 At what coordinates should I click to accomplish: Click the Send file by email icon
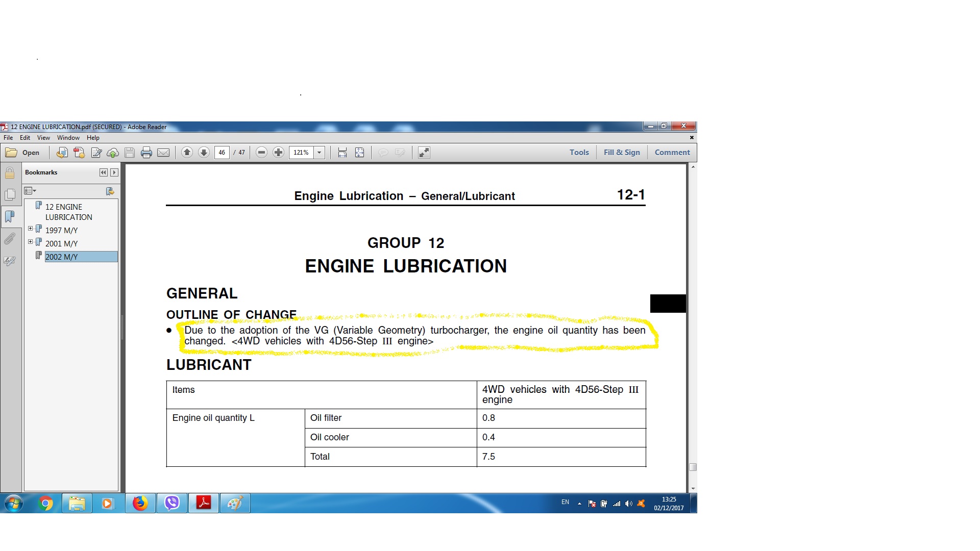163,153
